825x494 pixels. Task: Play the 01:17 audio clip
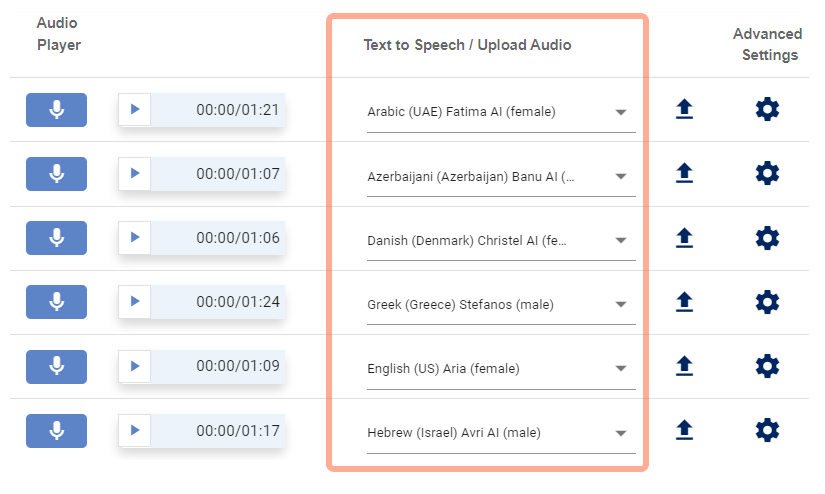click(135, 431)
